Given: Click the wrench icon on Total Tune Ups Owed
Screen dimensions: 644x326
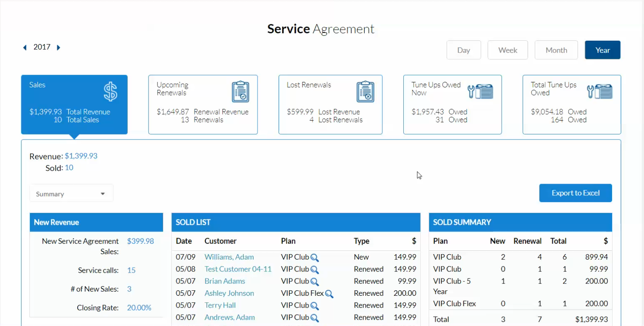Looking at the screenshot, I should [x=600, y=91].
